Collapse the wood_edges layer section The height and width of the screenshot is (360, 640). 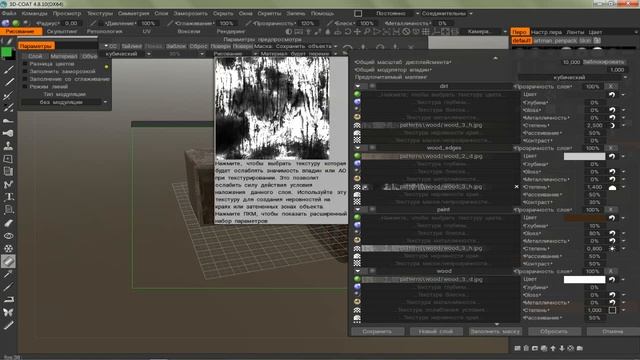[358, 148]
